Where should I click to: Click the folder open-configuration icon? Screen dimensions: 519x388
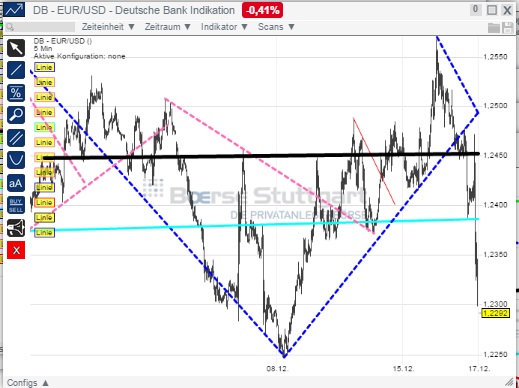point(494,28)
